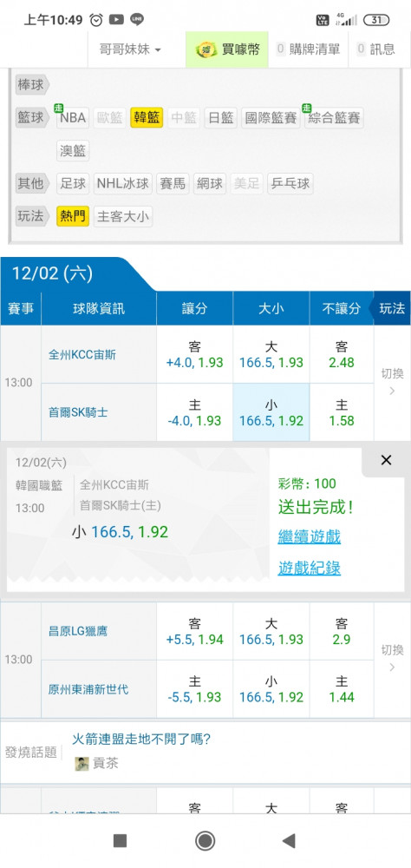Image resolution: width=411 pixels, height=868 pixels.
Task: Tap Android back triangle button
Action: [x=289, y=841]
